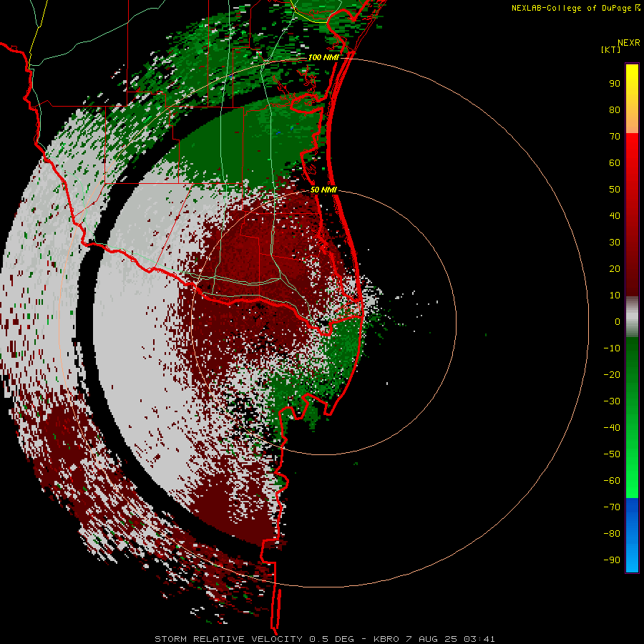Click the -20 value on velocity scale
This screenshot has width=644, height=644.
pos(612,374)
